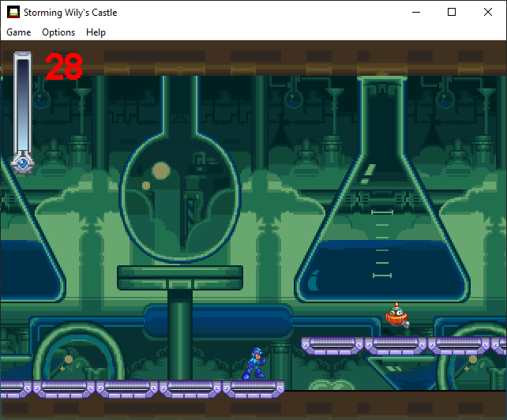Click the window title Storming Wily's Castle

tap(70, 13)
